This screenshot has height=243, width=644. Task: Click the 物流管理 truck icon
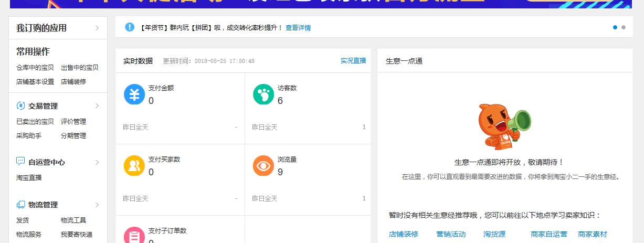click(20, 205)
